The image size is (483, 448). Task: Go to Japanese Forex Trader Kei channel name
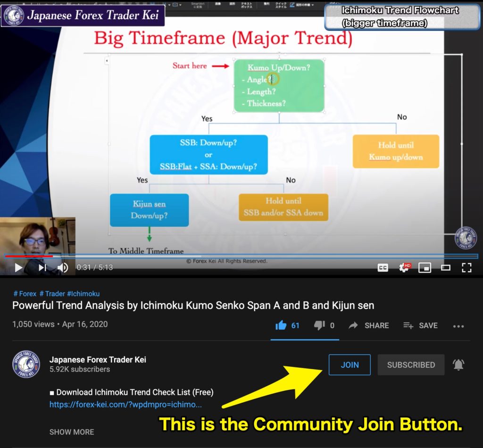(x=98, y=360)
